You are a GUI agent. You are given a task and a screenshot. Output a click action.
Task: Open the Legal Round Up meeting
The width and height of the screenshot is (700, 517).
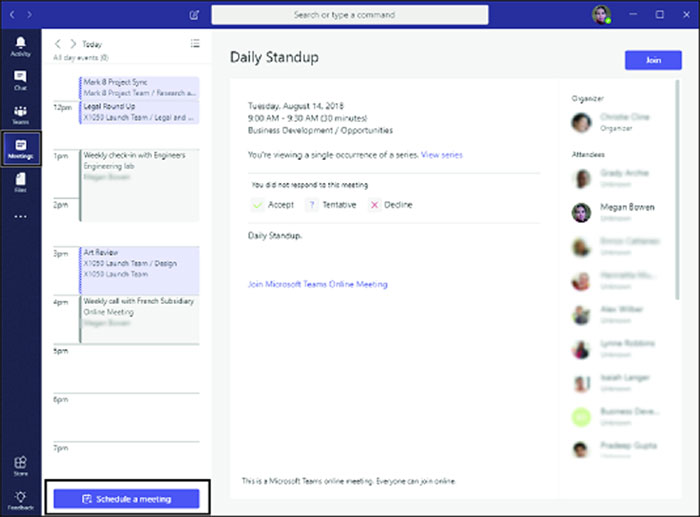point(139,112)
